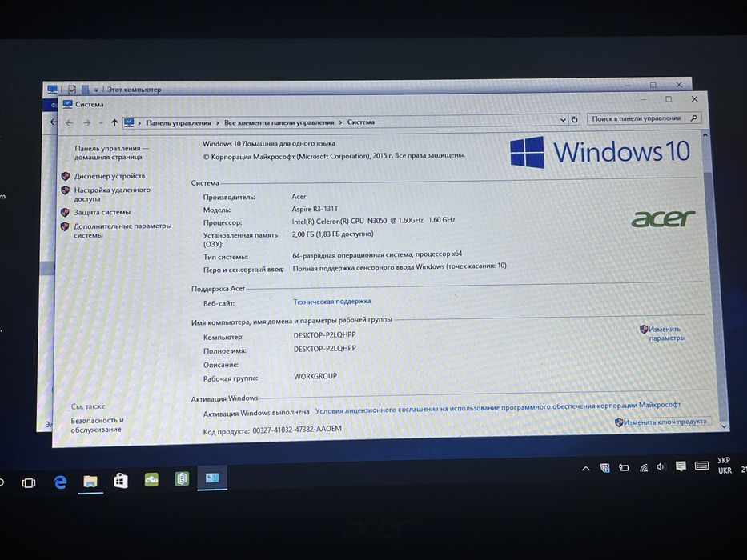Click the Windows 10 logo

600,152
